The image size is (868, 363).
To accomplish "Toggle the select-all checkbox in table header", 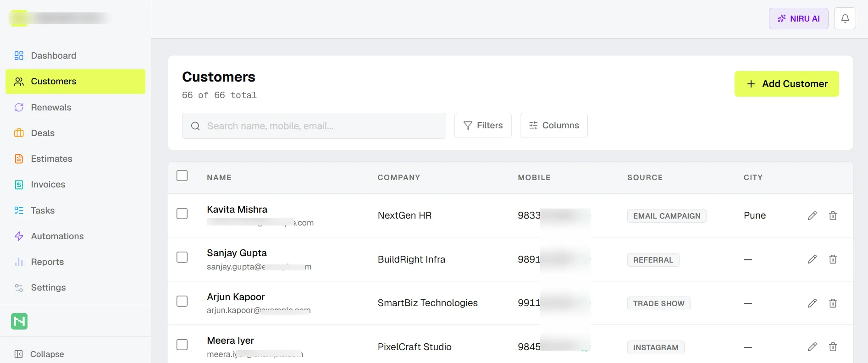I will 182,176.
